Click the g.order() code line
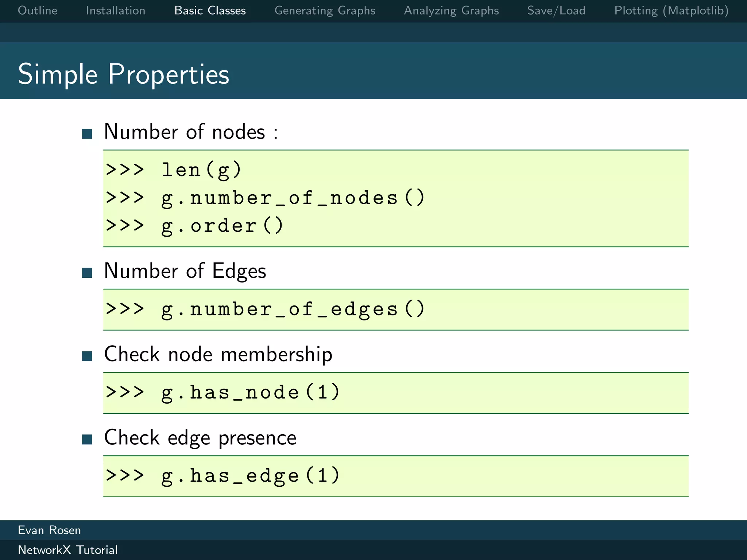Image resolution: width=747 pixels, height=560 pixels. (x=194, y=226)
